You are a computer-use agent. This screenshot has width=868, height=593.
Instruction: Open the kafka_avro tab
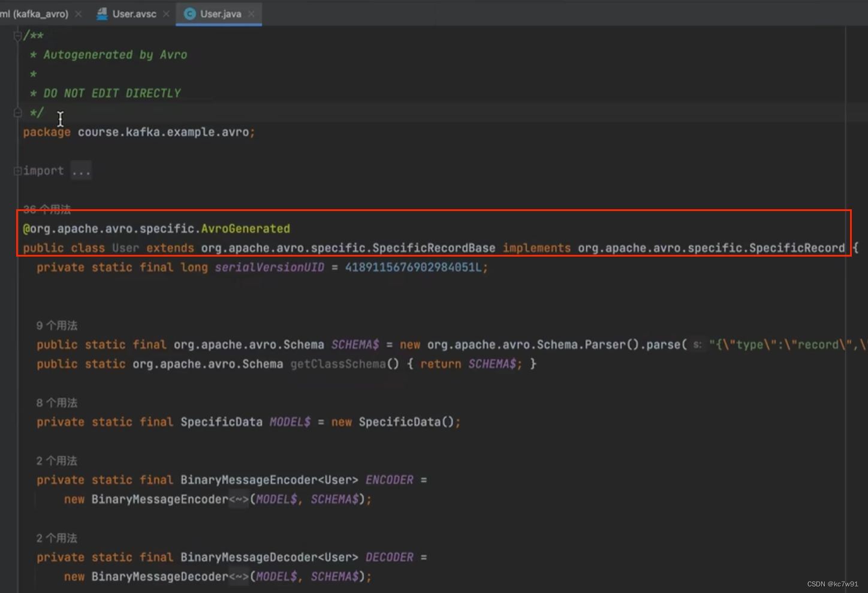click(x=34, y=14)
